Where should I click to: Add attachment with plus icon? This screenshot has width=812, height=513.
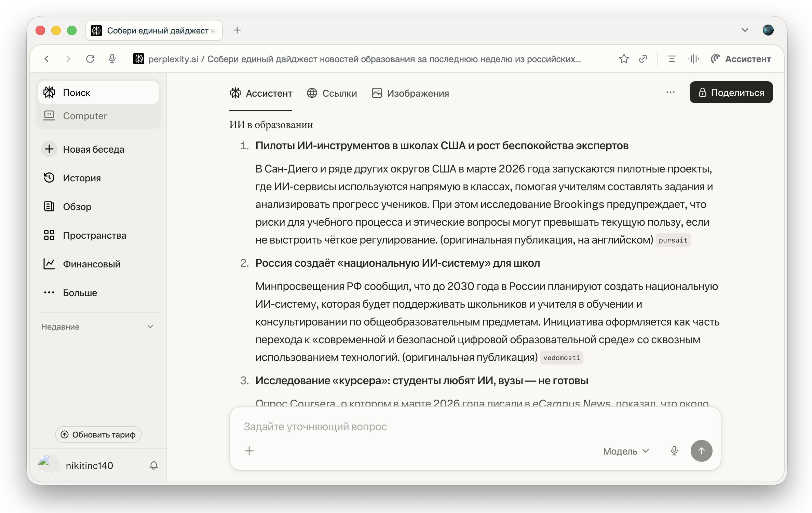click(249, 451)
